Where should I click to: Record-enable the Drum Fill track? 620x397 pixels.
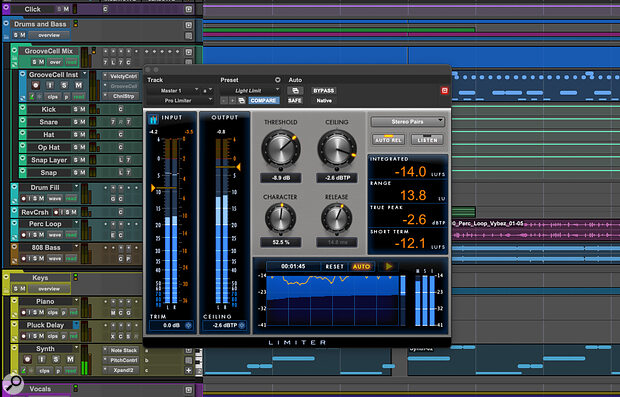[x=24, y=198]
